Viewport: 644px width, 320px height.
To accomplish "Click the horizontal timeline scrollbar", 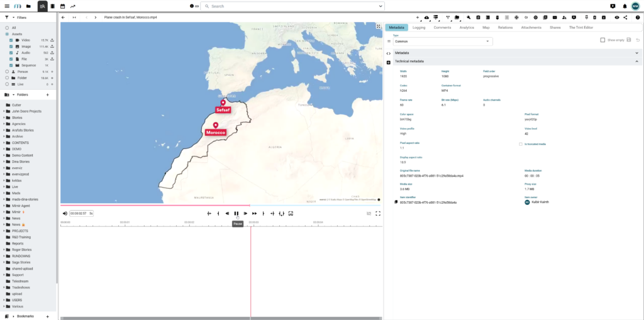I will tap(221, 318).
